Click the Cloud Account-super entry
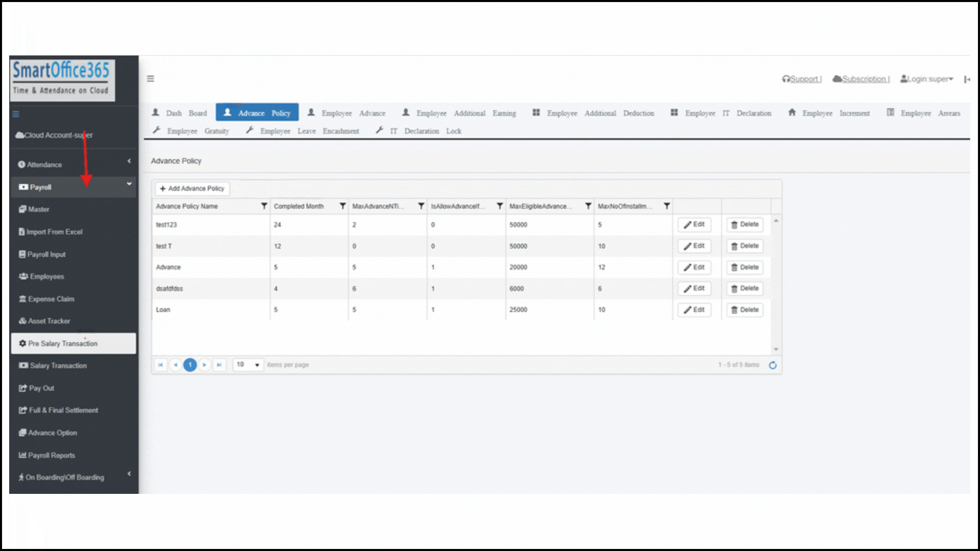 pyautogui.click(x=54, y=135)
